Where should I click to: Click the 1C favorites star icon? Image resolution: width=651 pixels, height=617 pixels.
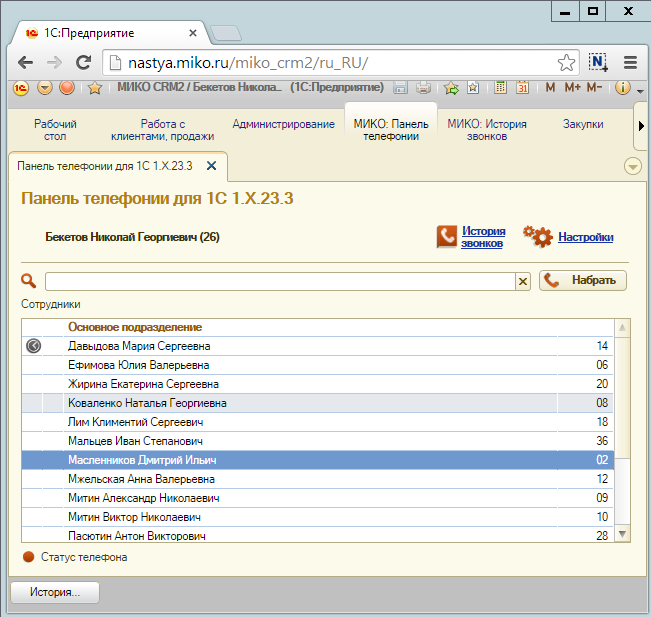click(x=95, y=88)
